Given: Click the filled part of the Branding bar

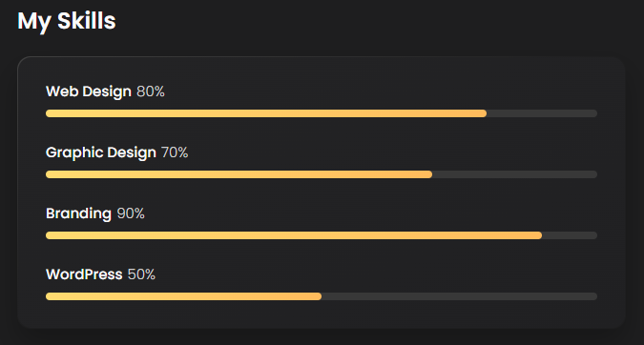Looking at the screenshot, I should pyautogui.click(x=294, y=235).
